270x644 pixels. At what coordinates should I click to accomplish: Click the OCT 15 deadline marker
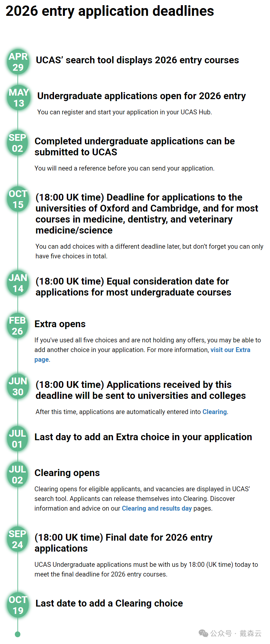(x=18, y=199)
